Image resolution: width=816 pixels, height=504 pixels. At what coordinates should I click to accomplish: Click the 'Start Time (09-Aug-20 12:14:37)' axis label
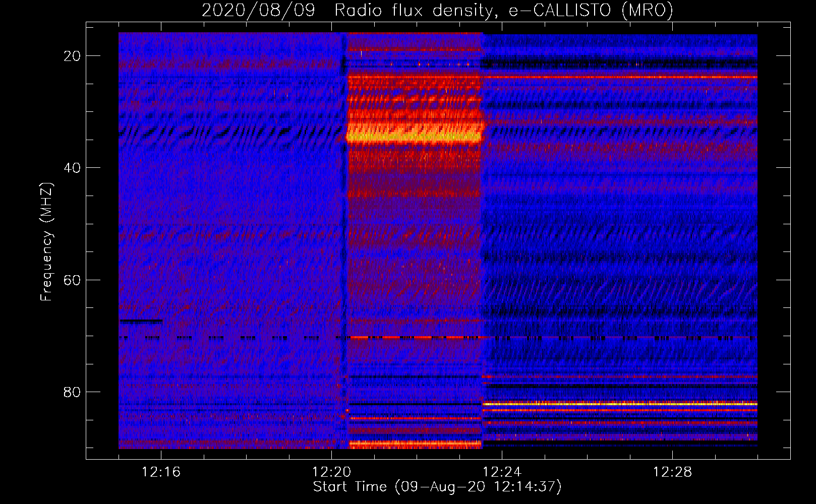click(437, 487)
